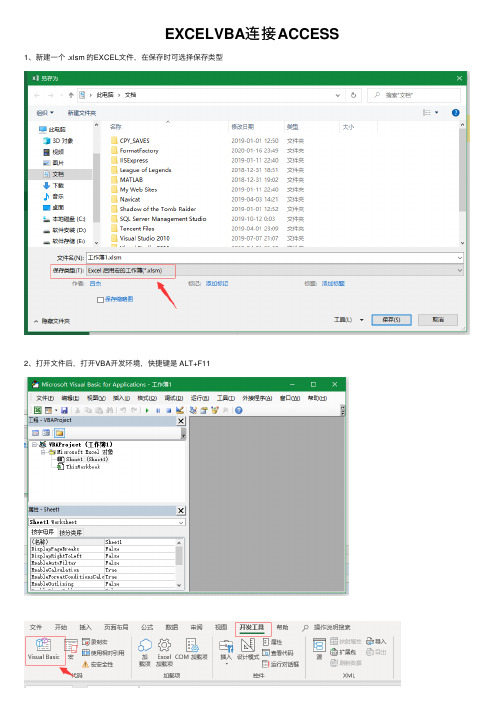
Task: Open Macro Security (宏安全性) warning icon
Action: 85,664
